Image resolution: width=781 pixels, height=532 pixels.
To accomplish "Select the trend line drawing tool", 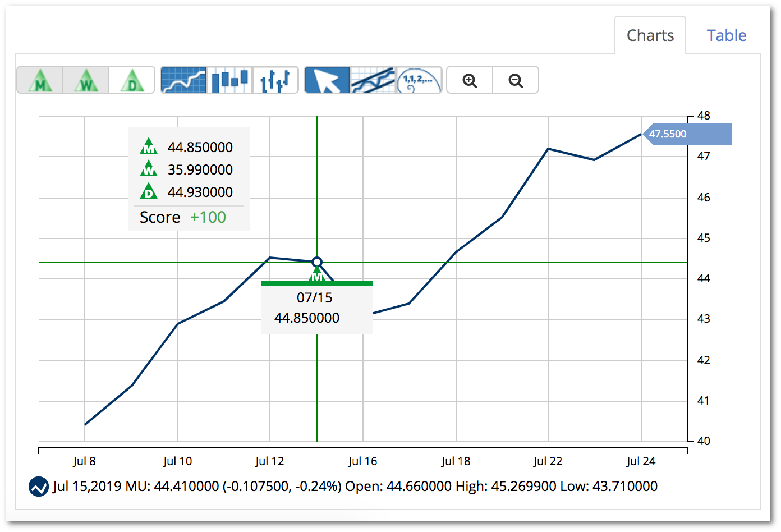I will point(373,80).
